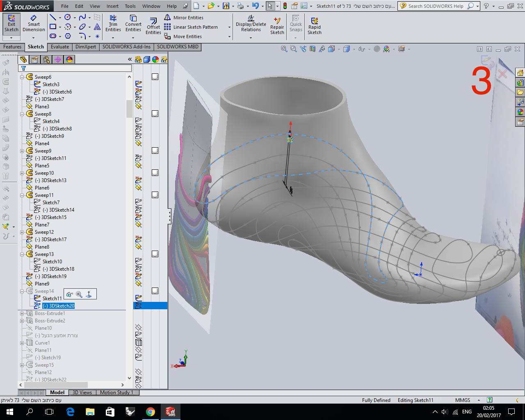Click Previous View icon
The width and height of the screenshot is (525, 420).
pyautogui.click(x=303, y=49)
